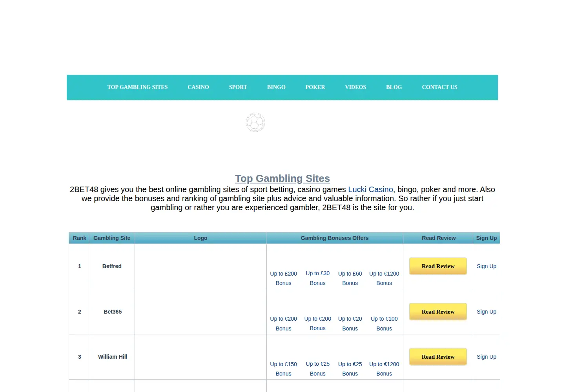
Task: Select the Bingo navigation item
Action: [276, 87]
